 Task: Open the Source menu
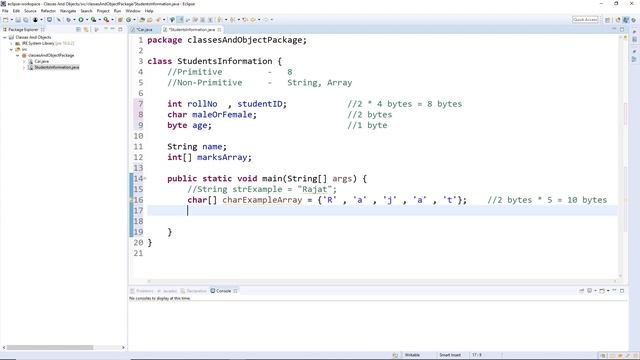[x=30, y=11]
